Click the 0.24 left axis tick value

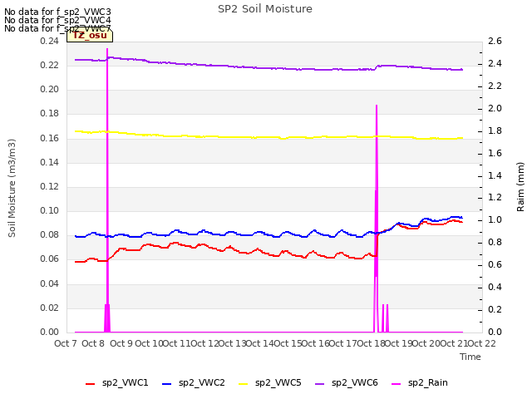pos(50,41)
